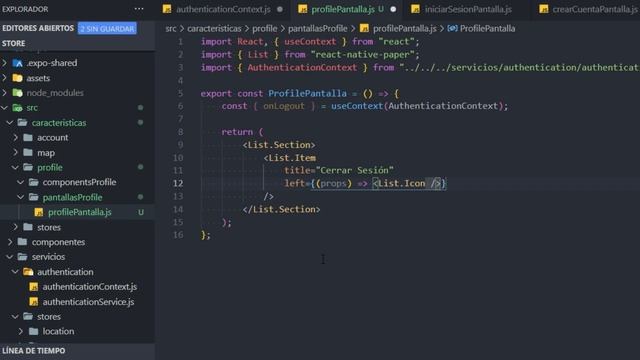Screen dimensions: 640x360
Task: Place cursor on 'Cerrar Sesión' title text
Action: pyautogui.click(x=355, y=170)
